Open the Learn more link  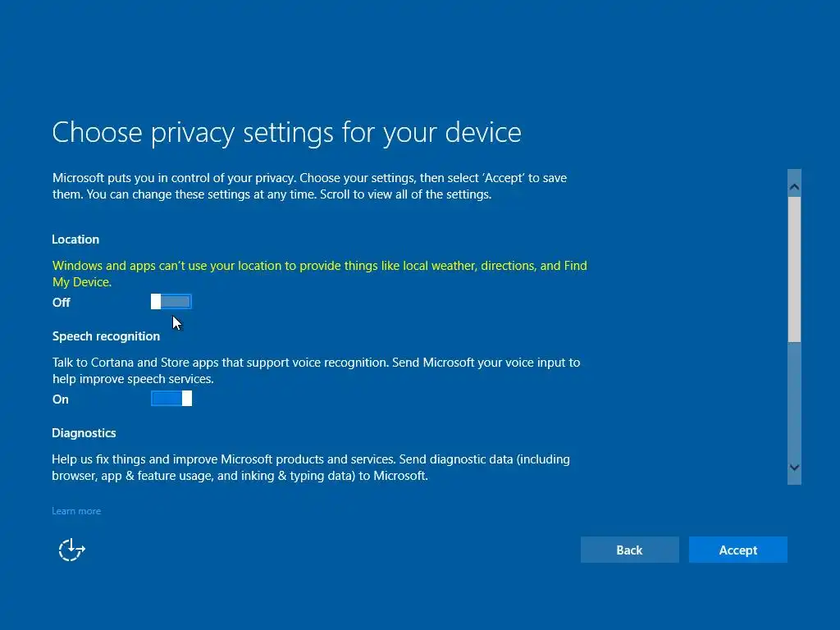click(76, 511)
